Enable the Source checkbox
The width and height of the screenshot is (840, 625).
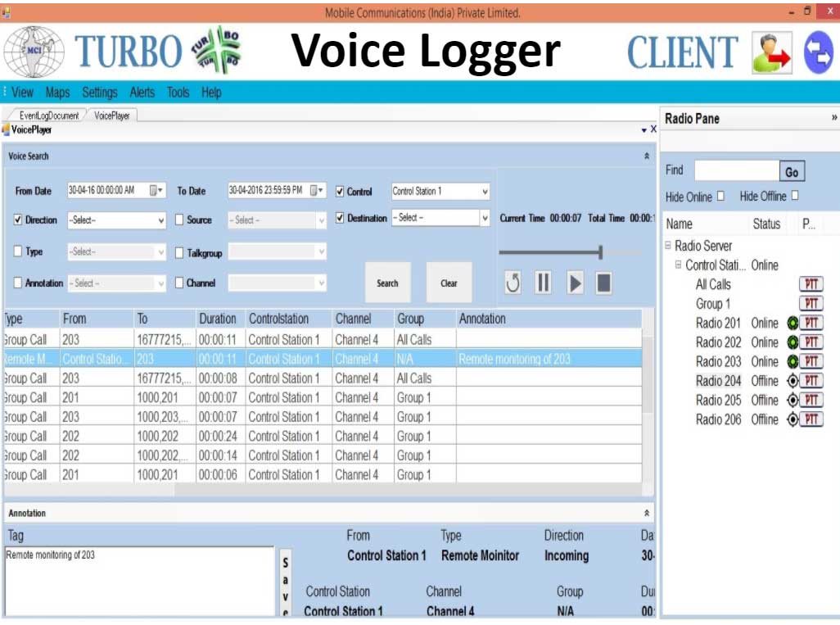tap(179, 220)
